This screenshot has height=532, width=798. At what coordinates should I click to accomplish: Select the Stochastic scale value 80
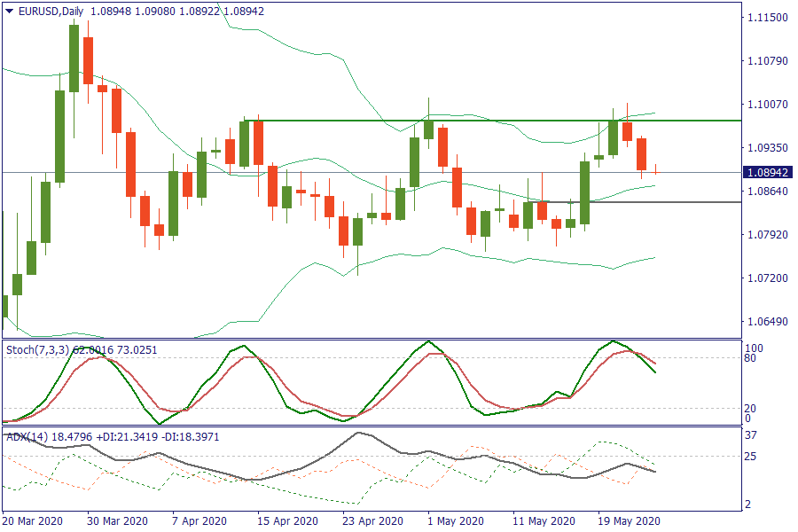tap(750, 358)
